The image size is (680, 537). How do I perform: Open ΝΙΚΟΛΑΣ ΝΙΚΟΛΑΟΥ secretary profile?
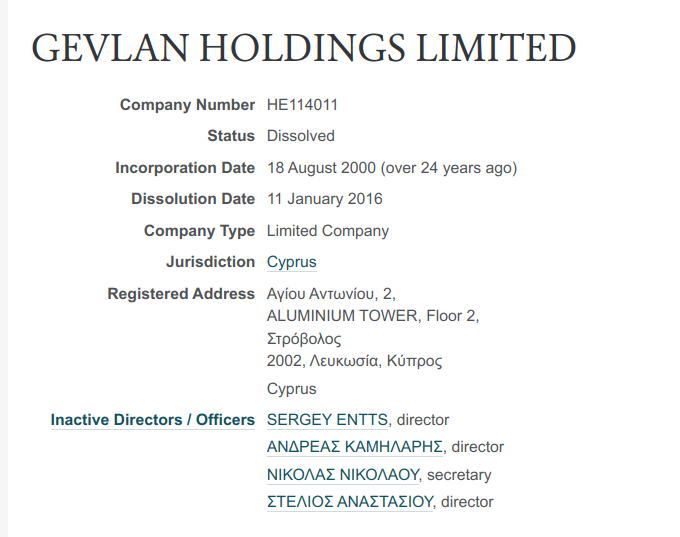tap(343, 475)
